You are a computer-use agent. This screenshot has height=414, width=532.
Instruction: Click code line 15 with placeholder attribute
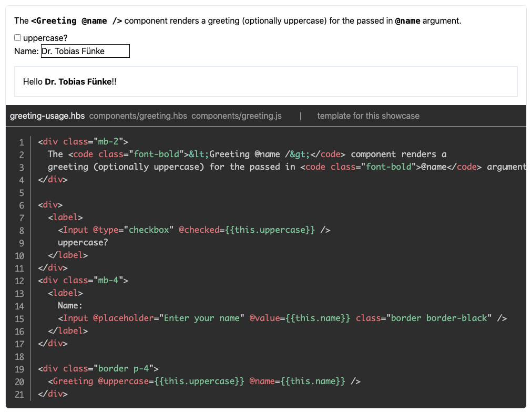coord(282,318)
